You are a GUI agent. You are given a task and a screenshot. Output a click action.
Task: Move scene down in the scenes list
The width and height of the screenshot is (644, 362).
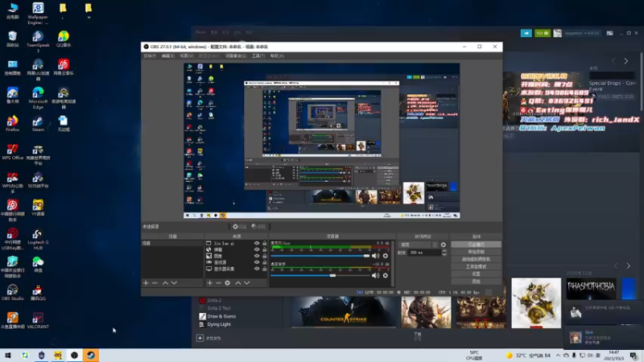174,283
